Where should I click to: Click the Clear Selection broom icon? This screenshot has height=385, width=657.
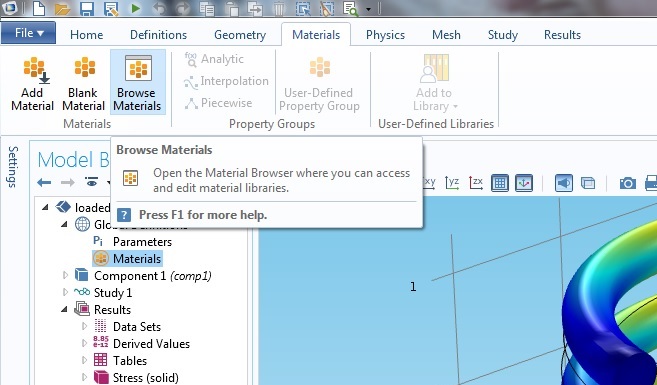(327, 8)
